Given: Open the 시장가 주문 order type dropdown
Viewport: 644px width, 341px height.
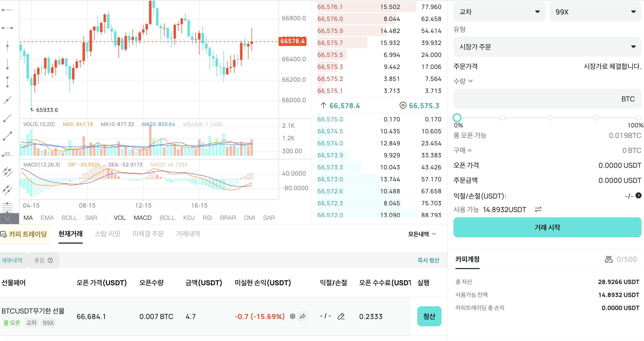Looking at the screenshot, I should [547, 47].
